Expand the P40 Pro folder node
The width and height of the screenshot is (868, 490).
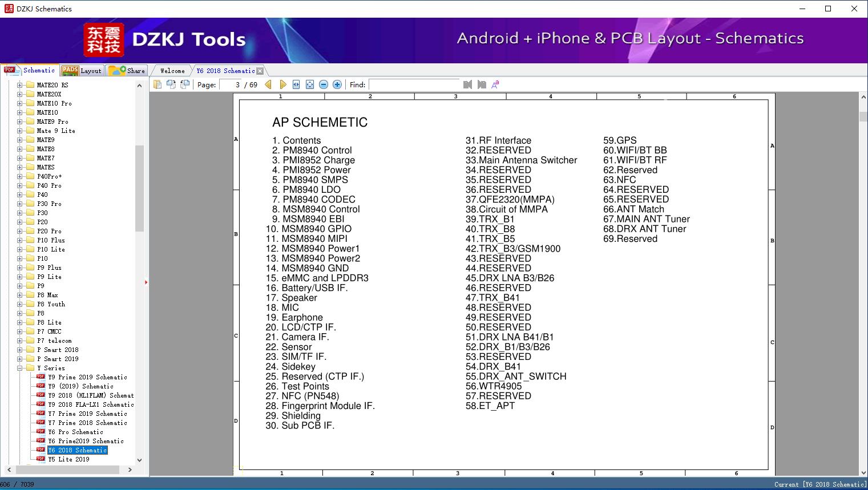(20, 185)
